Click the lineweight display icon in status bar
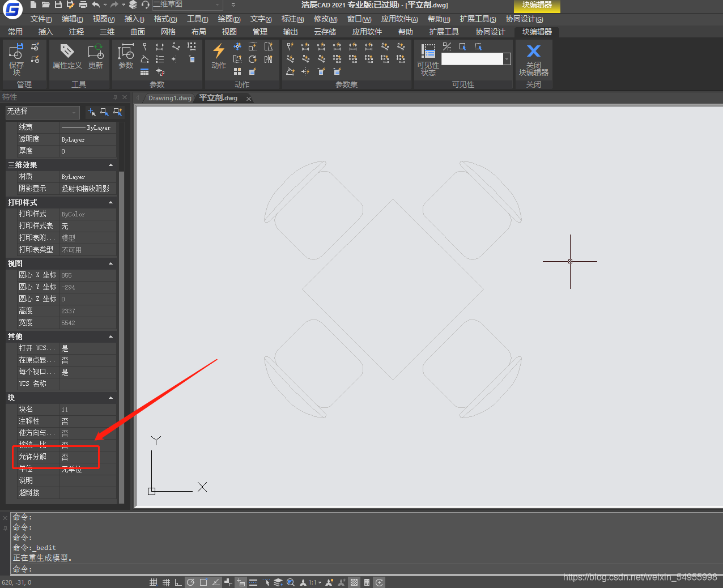Screen dimensions: 723x588 click(253, 582)
